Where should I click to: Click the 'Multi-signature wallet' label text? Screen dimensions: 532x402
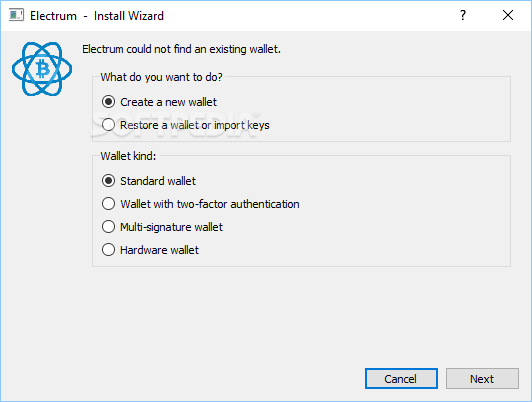point(171,227)
